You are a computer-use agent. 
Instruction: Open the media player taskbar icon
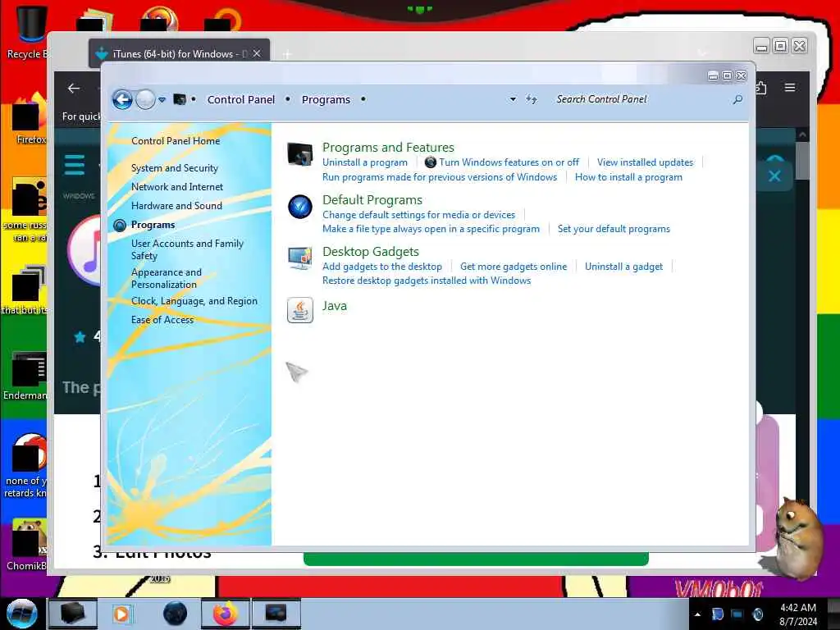point(121,614)
